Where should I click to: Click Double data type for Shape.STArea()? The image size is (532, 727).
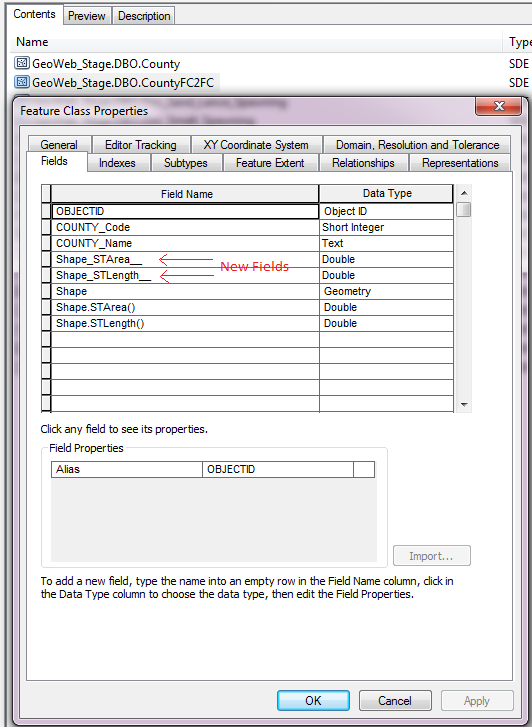386,307
